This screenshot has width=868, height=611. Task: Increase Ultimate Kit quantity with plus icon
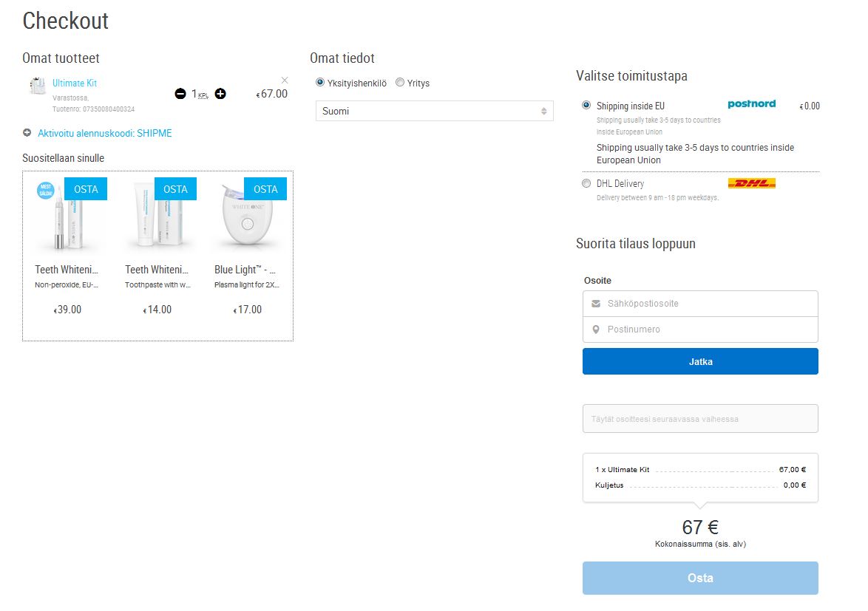[220, 94]
